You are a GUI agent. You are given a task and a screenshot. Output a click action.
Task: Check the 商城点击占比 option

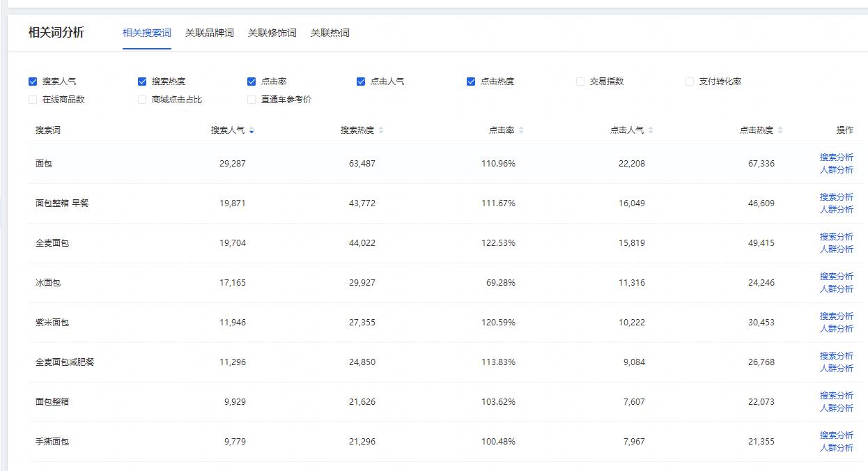(141, 100)
